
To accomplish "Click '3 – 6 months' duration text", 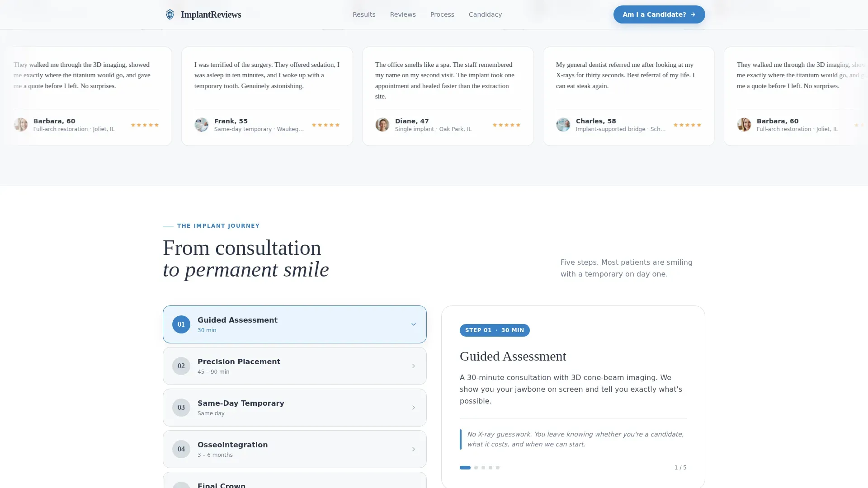I will [215, 455].
